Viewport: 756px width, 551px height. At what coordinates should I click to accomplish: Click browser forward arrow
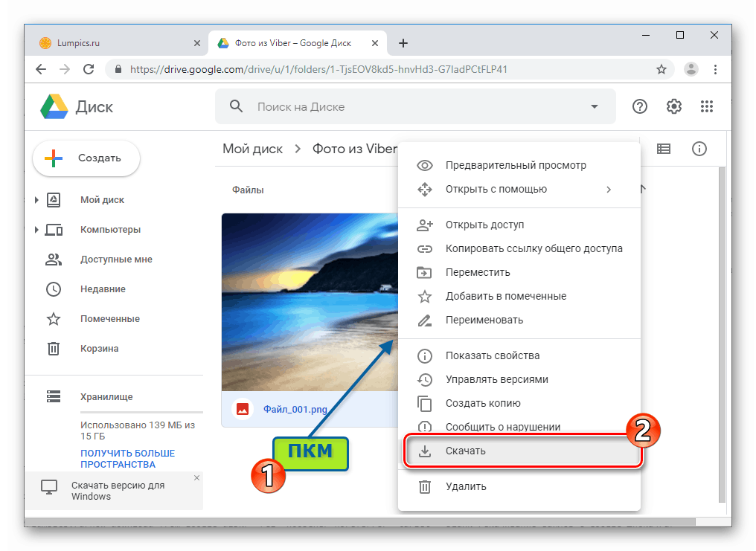[x=65, y=69]
